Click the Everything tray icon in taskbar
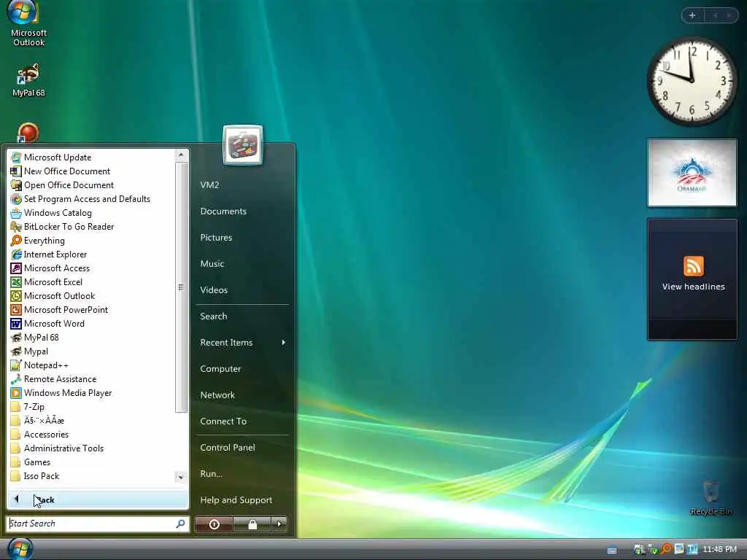 665,550
